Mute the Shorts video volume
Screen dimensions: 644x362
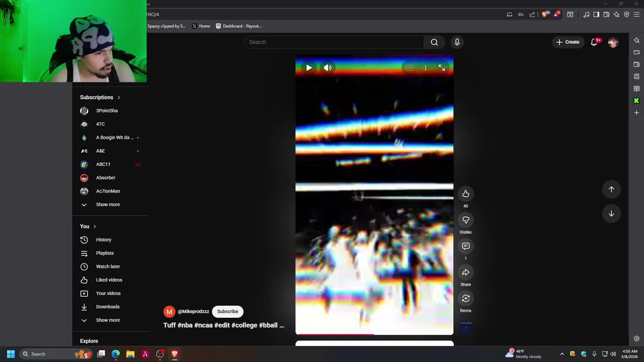pos(328,68)
